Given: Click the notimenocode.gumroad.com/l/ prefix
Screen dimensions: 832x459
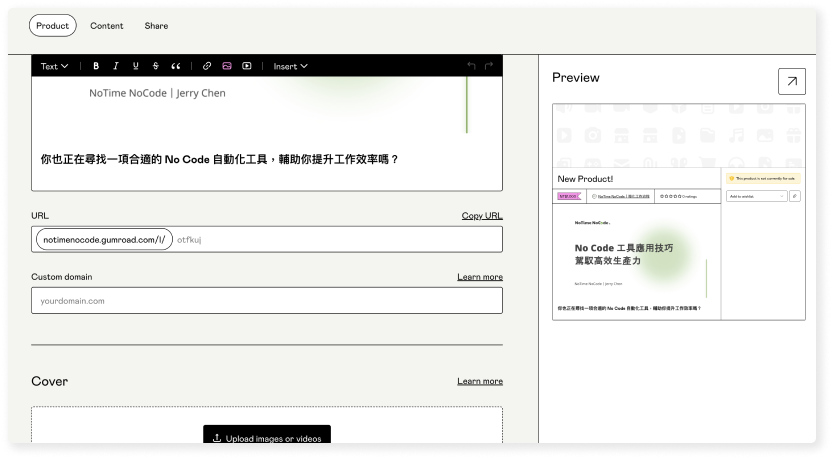Looking at the screenshot, I should pyautogui.click(x=104, y=239).
